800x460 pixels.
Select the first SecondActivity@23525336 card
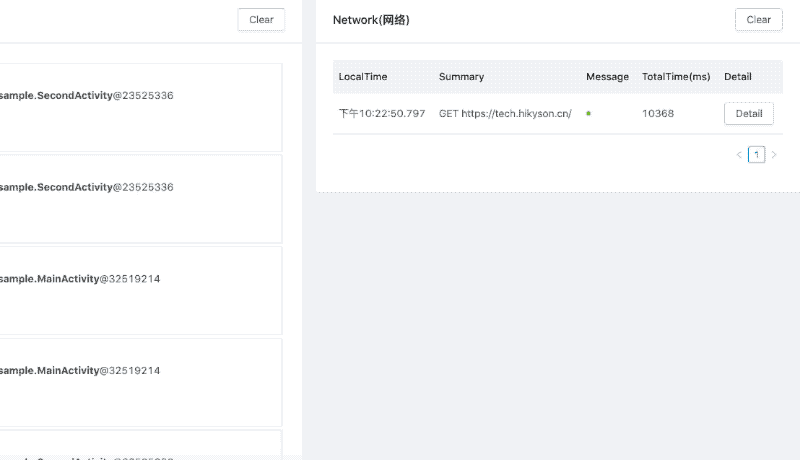click(141, 108)
